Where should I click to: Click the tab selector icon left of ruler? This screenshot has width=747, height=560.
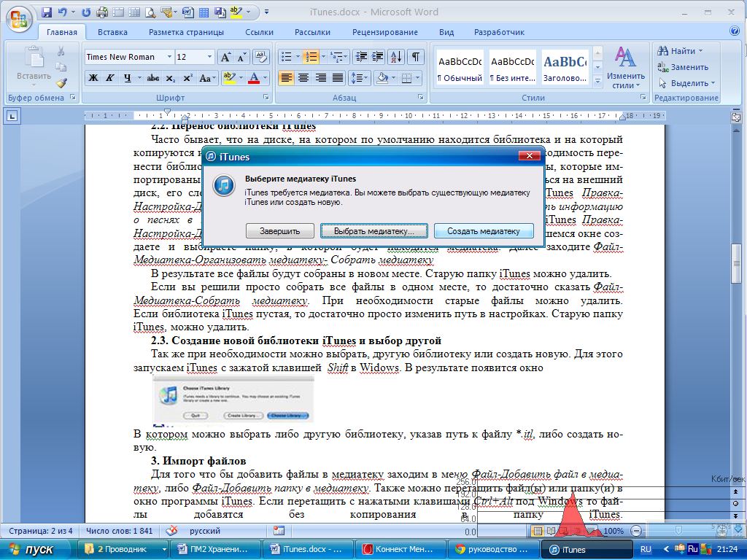point(12,116)
